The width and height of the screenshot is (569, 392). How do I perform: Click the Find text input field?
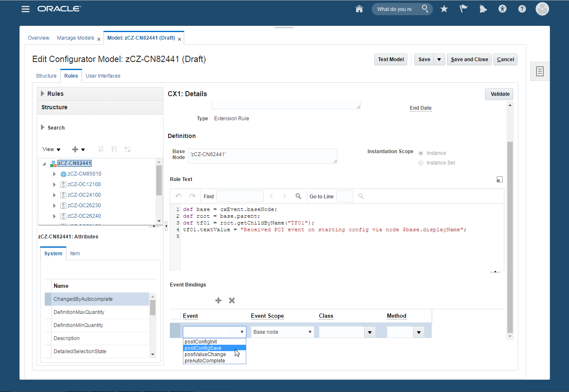coord(240,196)
